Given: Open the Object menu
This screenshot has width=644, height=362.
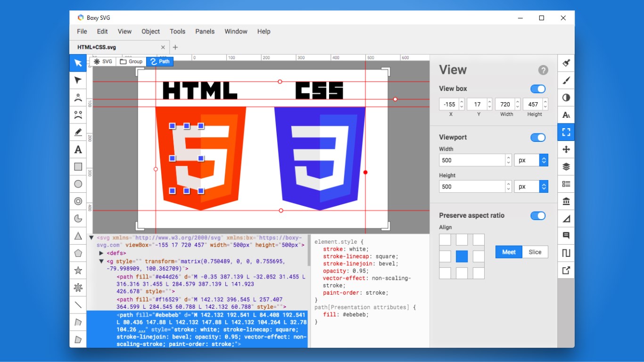Looking at the screenshot, I should pyautogui.click(x=150, y=32).
